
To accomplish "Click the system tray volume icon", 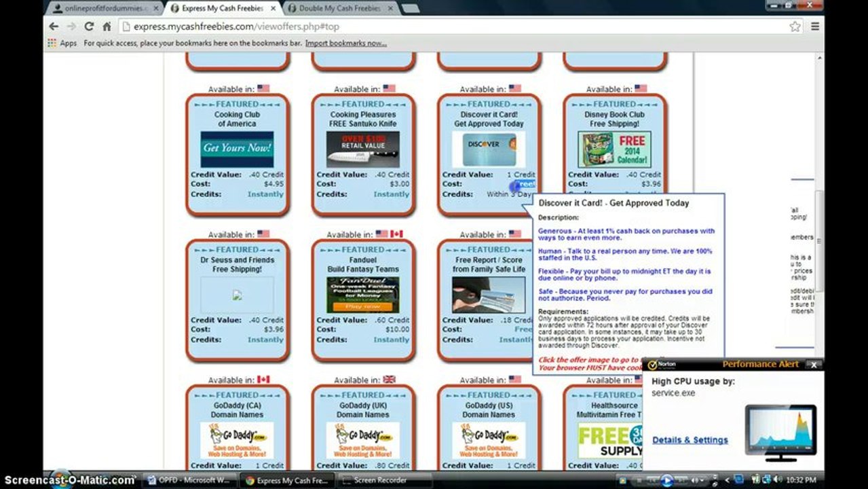I will point(777,480).
